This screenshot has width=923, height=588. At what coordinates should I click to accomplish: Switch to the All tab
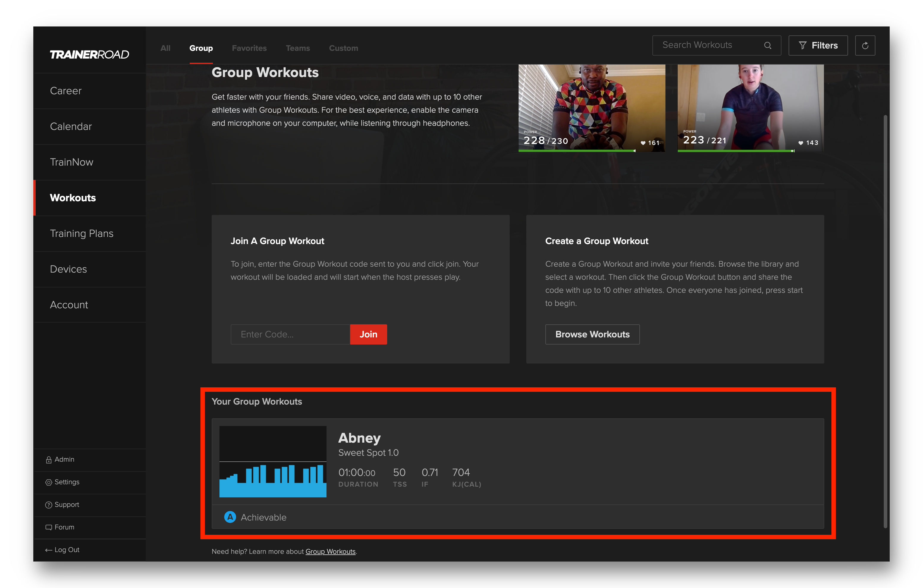point(165,48)
